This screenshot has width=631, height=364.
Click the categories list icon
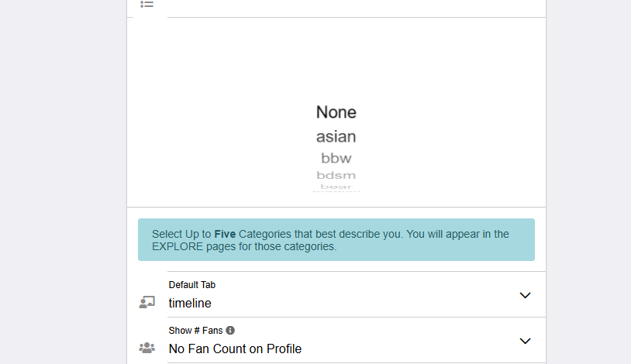(x=147, y=4)
